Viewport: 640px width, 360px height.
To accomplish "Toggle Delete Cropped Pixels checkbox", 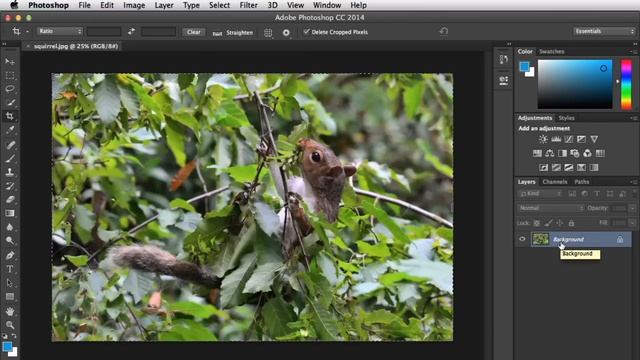I will click(x=307, y=31).
